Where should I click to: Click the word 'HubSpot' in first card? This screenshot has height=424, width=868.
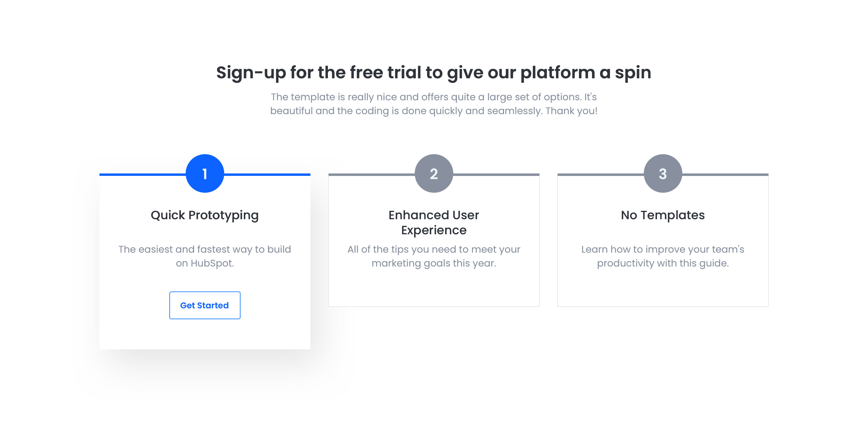(212, 263)
